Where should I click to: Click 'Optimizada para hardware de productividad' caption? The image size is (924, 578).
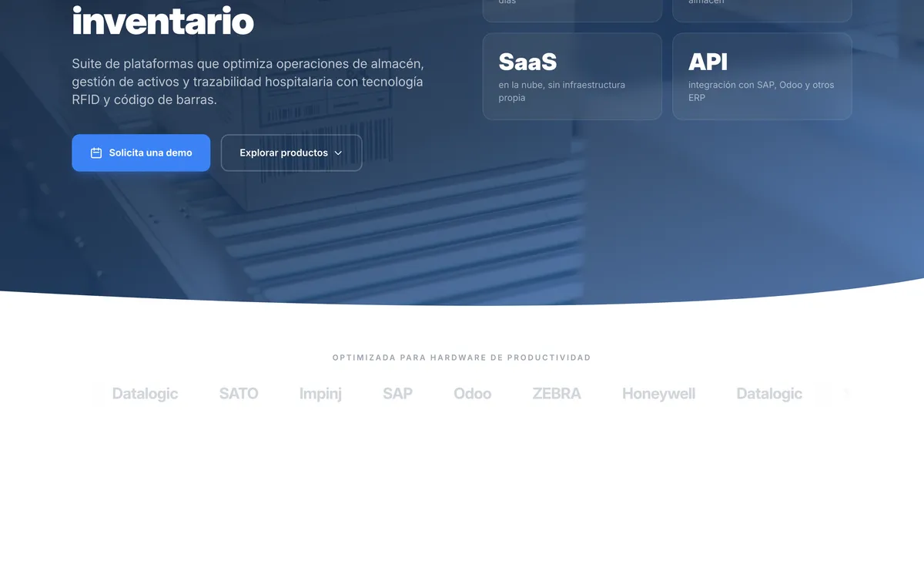tap(462, 358)
